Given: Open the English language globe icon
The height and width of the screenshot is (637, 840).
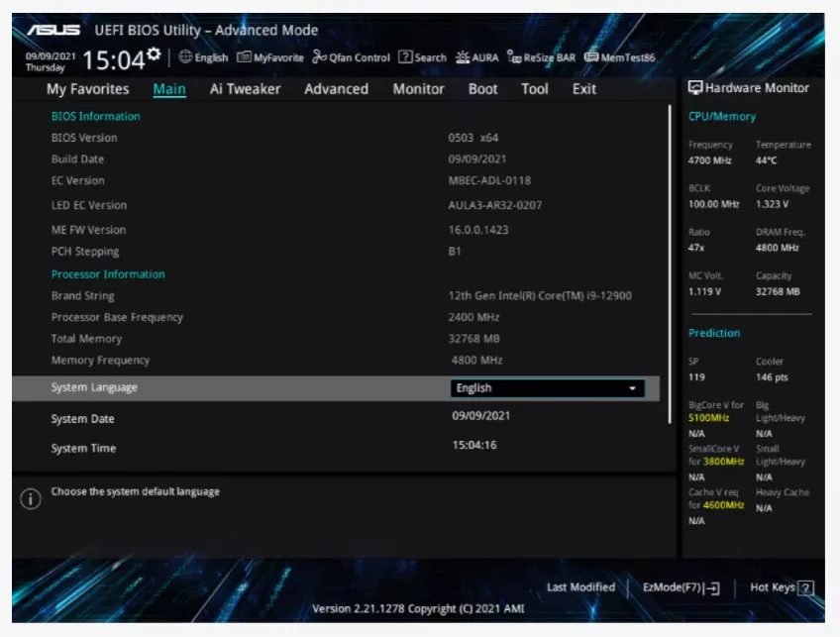Looking at the screenshot, I should [x=185, y=57].
